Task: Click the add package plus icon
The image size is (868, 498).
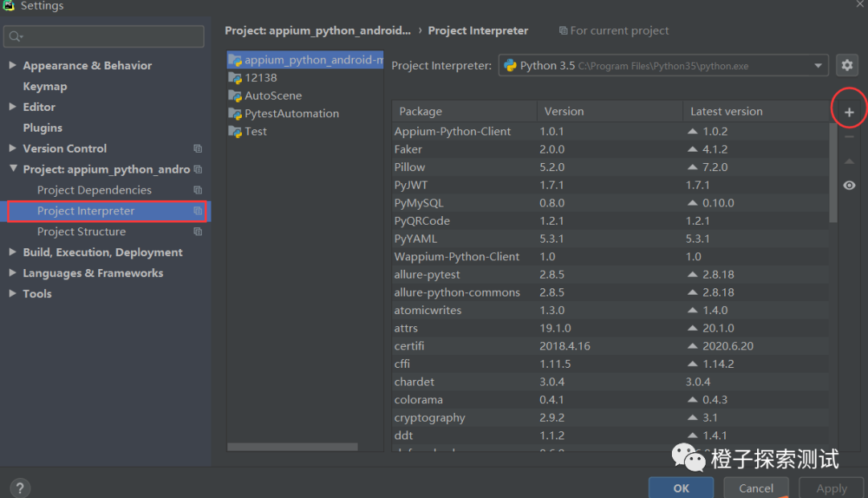Action: click(849, 112)
